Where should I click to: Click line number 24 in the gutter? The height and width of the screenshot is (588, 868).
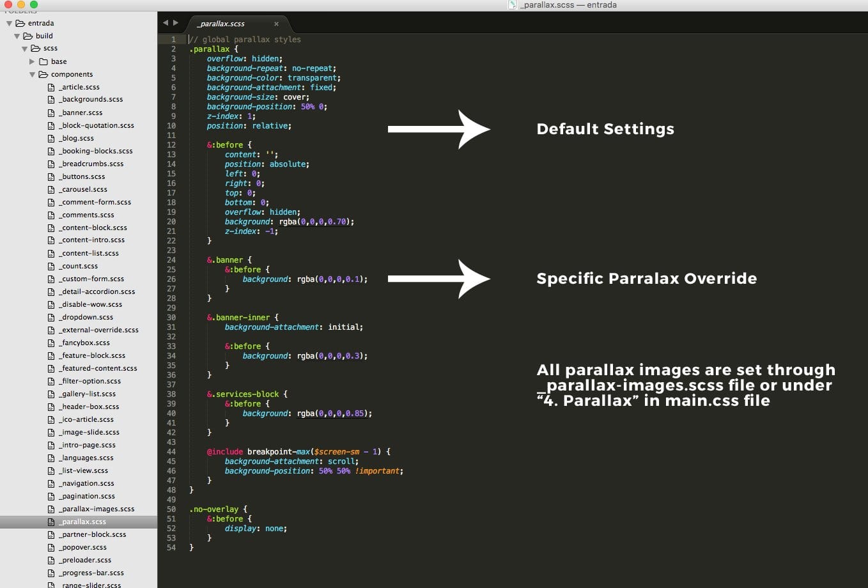click(171, 260)
